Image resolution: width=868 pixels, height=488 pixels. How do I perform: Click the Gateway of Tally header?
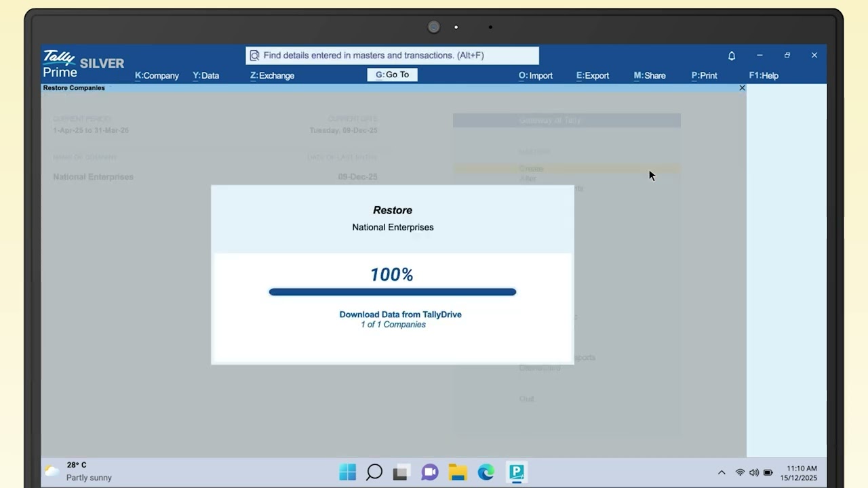coord(567,120)
